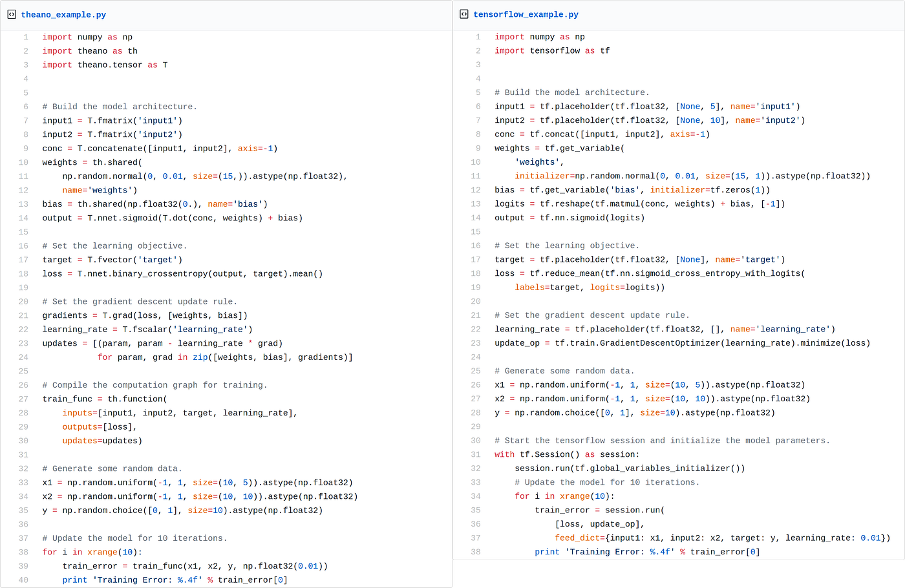Select line number 40 in theano_example.py
Screen dimensions: 905x588
pos(23,580)
